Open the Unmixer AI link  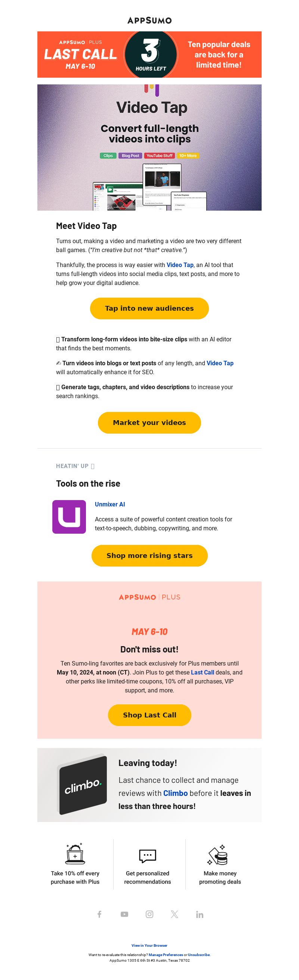(110, 504)
